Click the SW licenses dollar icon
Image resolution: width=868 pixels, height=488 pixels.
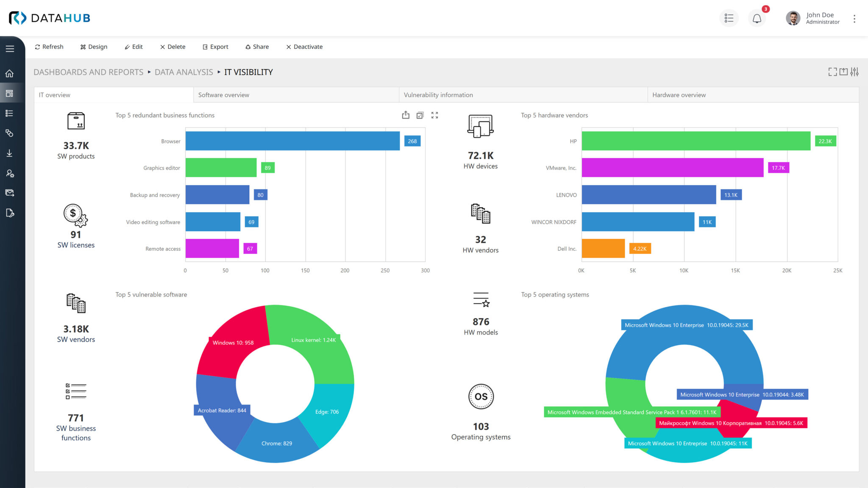(x=76, y=215)
